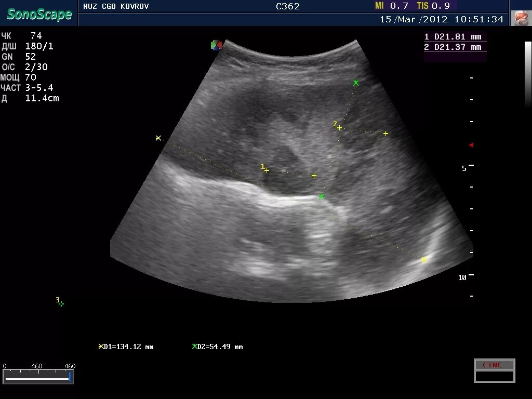Click the 1 D21.81 mm result
The image size is (532, 399).
point(453,37)
